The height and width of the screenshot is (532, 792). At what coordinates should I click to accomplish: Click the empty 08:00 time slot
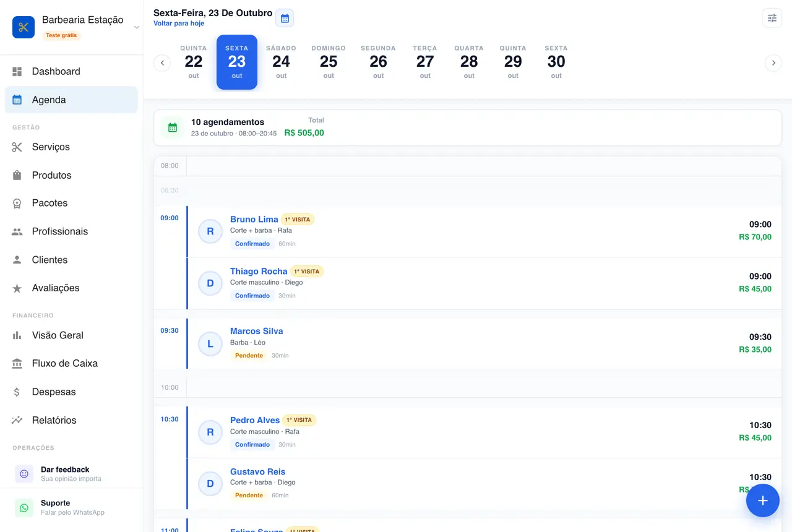[x=484, y=166]
